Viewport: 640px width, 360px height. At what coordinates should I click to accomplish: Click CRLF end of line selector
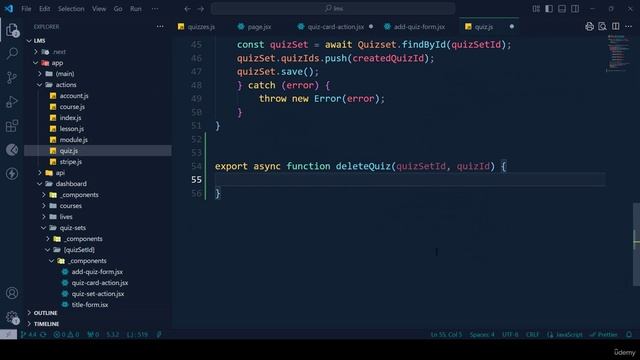pyautogui.click(x=533, y=334)
